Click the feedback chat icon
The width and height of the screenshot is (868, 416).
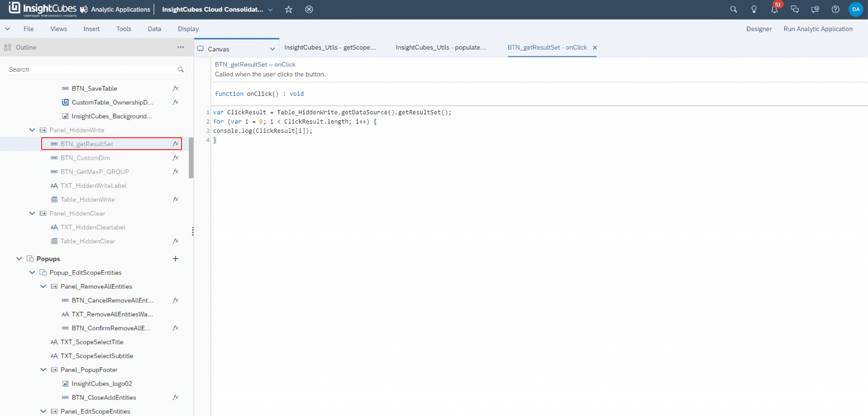click(815, 9)
